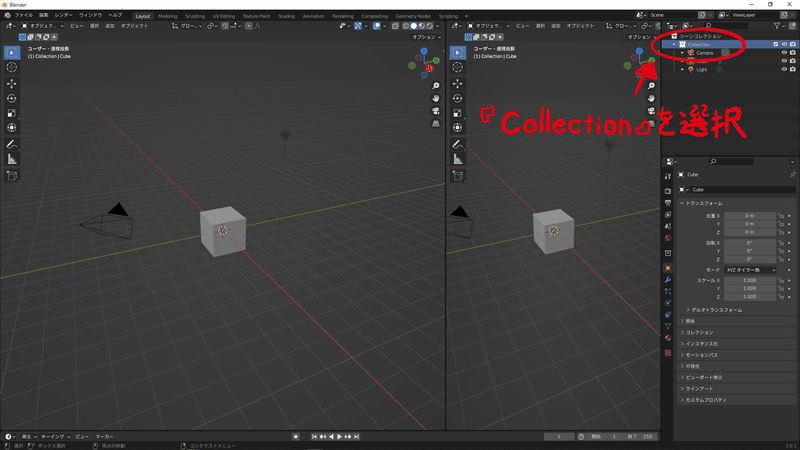Image resolution: width=800 pixels, height=450 pixels.
Task: Toggle X-ray mode in left viewport header
Action: pyautogui.click(x=395, y=26)
